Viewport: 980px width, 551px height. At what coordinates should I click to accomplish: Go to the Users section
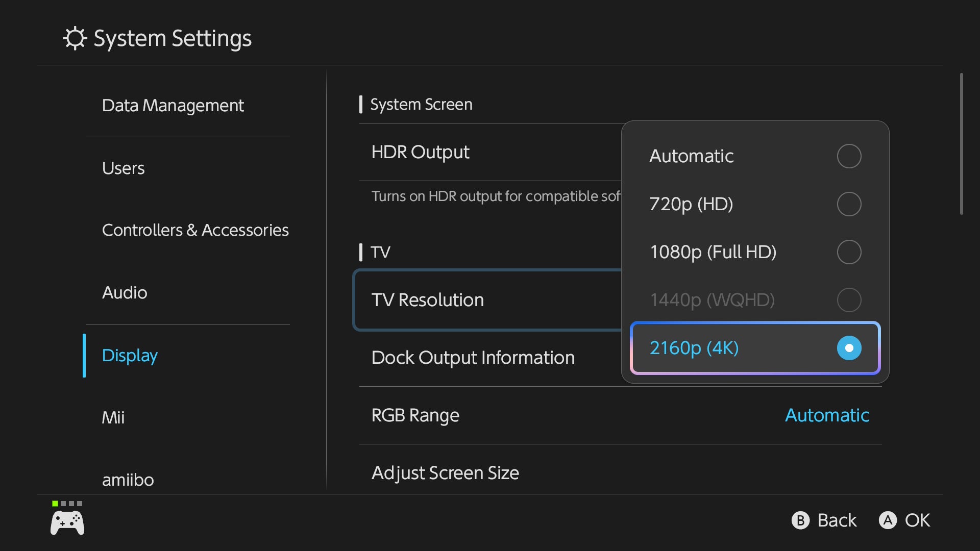124,168
